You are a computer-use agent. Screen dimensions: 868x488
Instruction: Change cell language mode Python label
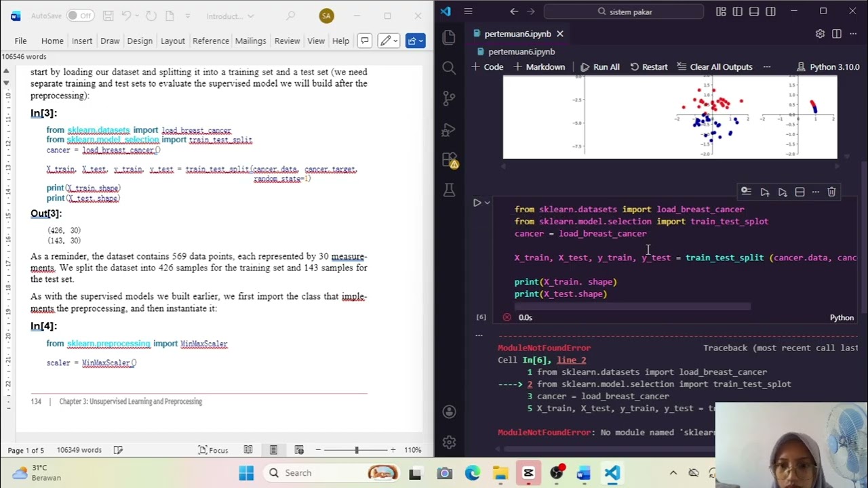pos(842,317)
